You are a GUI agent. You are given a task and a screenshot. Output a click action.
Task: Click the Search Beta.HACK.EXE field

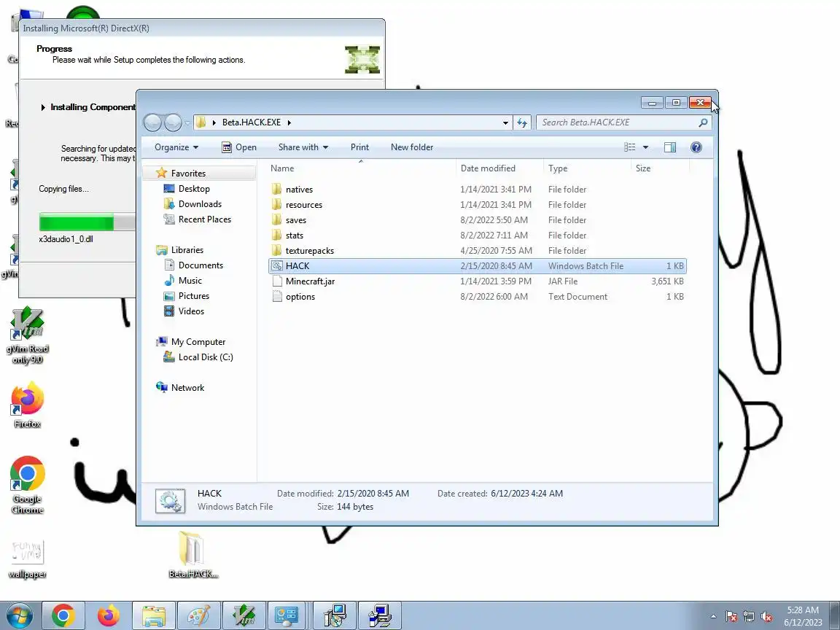[616, 122]
